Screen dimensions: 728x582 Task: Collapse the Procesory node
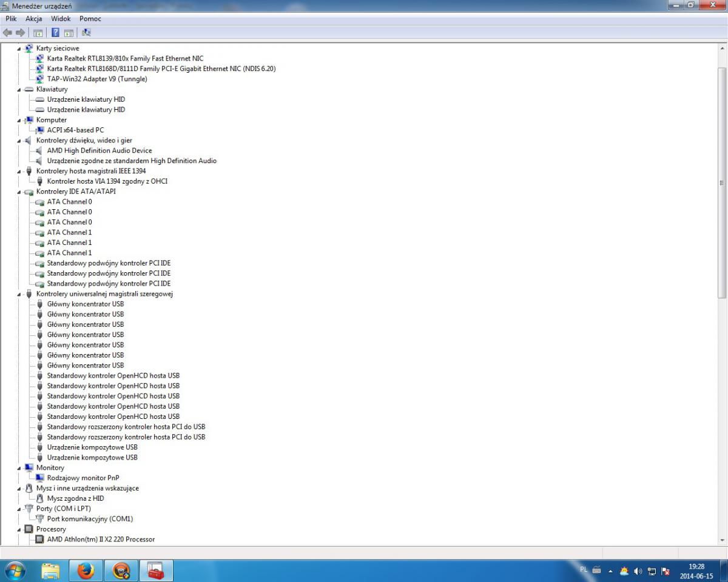(x=19, y=529)
